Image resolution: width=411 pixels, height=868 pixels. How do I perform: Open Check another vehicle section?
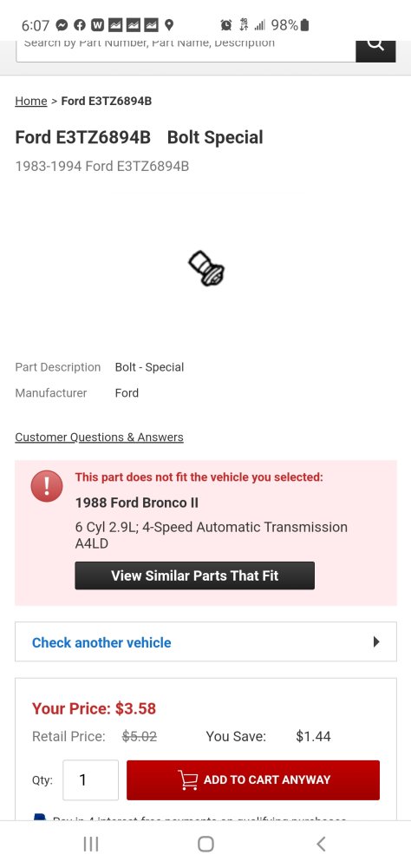[x=205, y=641]
